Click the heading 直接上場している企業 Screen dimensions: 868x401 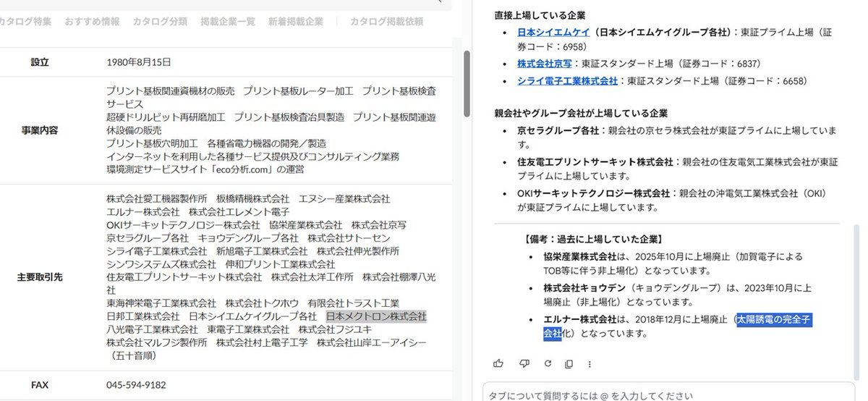(x=540, y=14)
